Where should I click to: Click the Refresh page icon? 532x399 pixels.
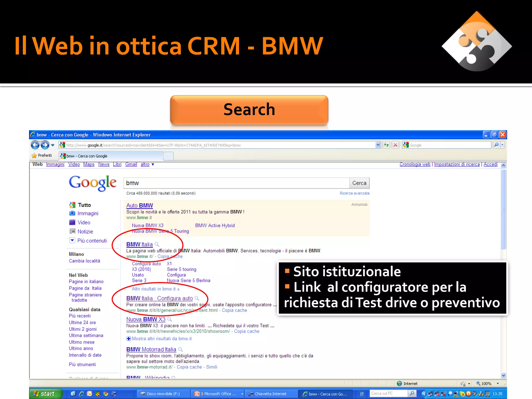(x=387, y=145)
